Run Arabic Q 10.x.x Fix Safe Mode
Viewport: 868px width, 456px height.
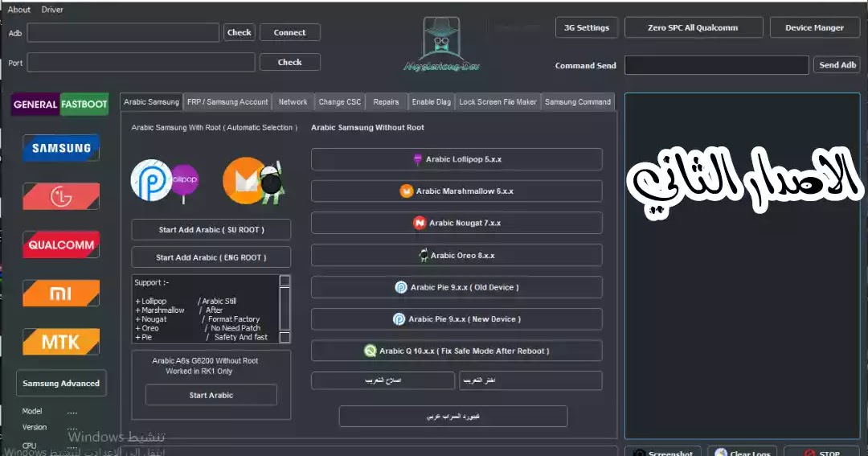click(x=457, y=351)
